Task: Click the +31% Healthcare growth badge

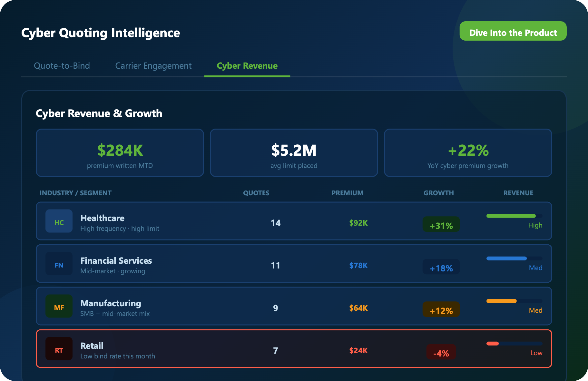Action: [x=441, y=225]
